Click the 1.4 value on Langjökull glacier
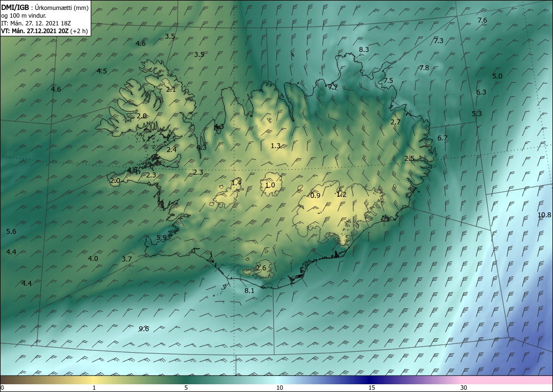Screen dimensions: 553x392 point(236,182)
